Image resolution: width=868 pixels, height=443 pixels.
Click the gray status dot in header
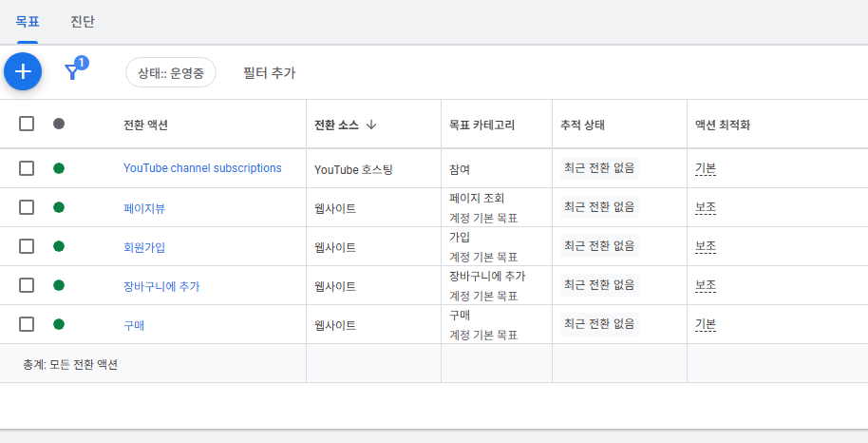coord(59,124)
